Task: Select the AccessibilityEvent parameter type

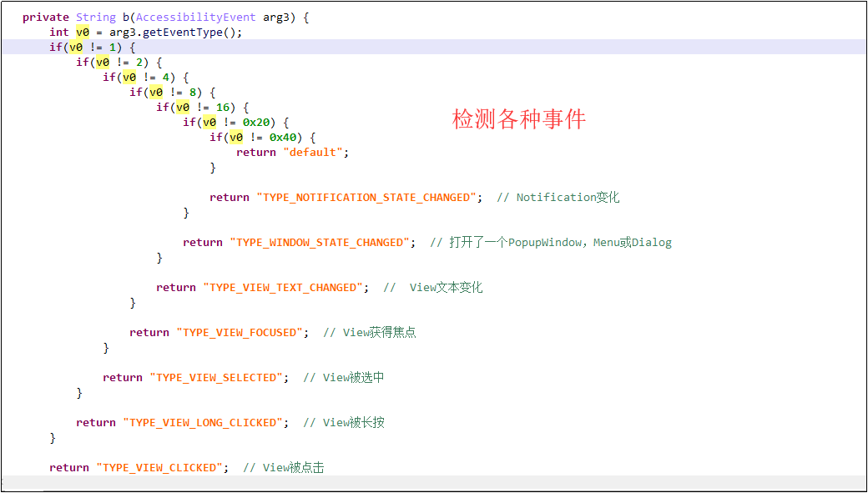Action: pyautogui.click(x=196, y=18)
